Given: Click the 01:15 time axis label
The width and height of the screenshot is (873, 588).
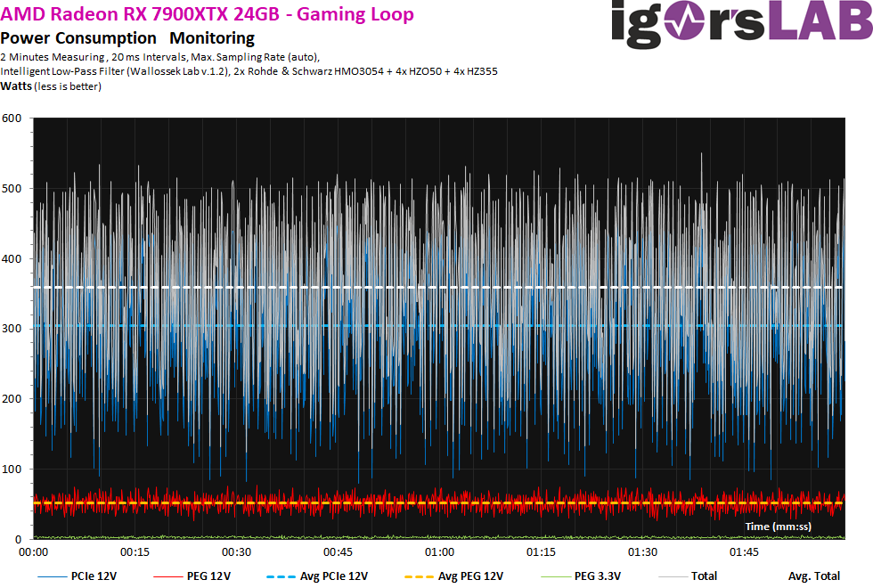Looking at the screenshot, I should click(541, 551).
